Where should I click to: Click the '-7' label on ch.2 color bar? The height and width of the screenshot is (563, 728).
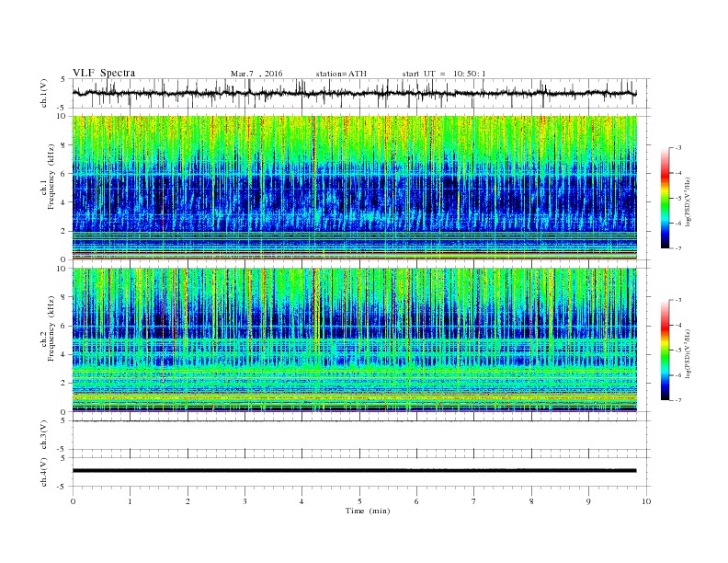[x=677, y=400]
